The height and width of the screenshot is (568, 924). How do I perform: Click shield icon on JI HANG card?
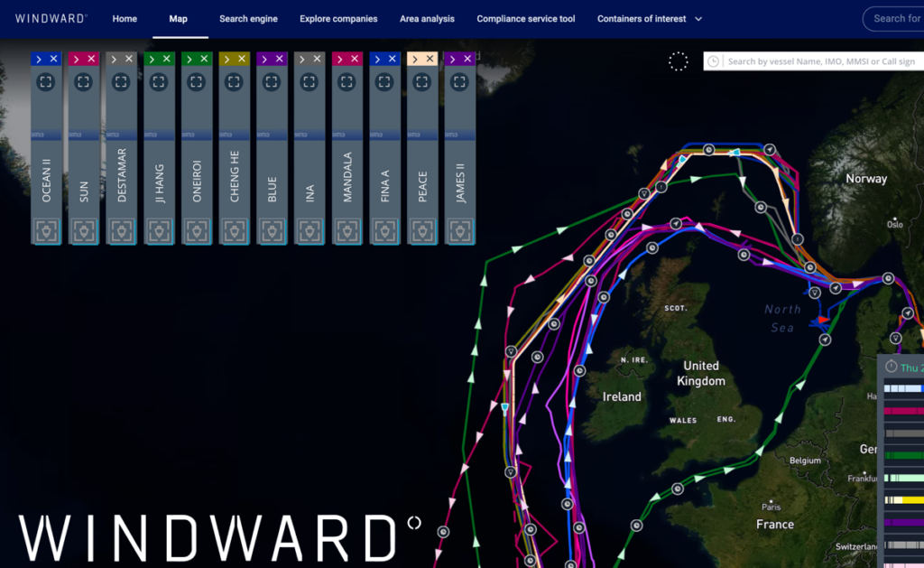coord(159,231)
